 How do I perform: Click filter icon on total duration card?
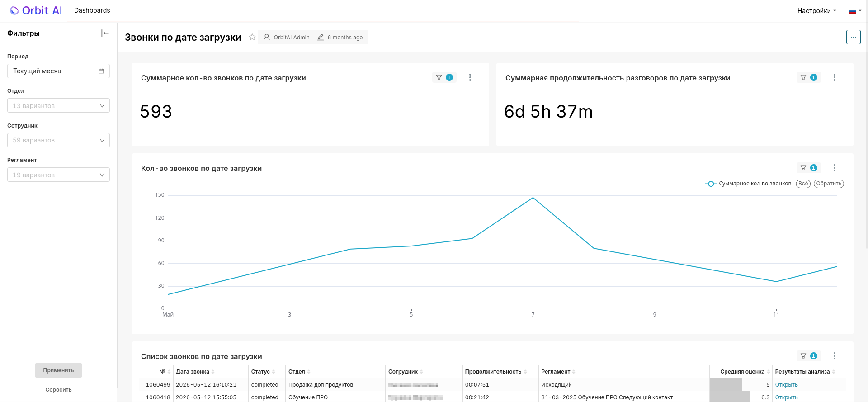pos(803,77)
